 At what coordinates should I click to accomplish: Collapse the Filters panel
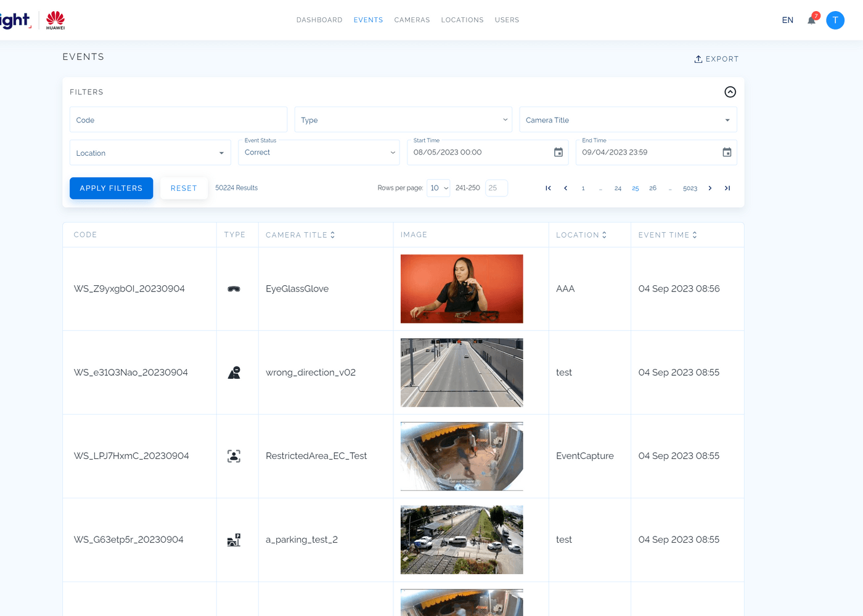(730, 92)
